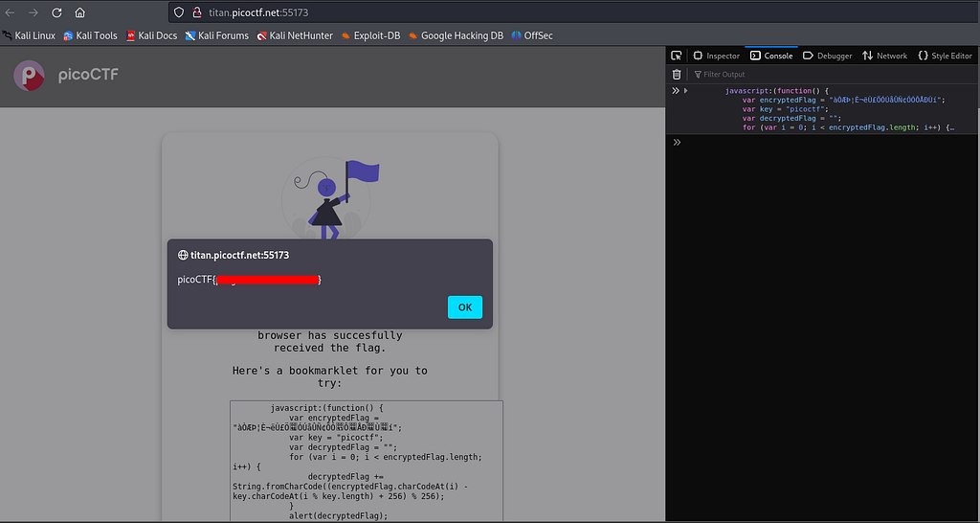Expand the console input entry arrow
Viewport: 980px width, 523px height.
coord(685,91)
